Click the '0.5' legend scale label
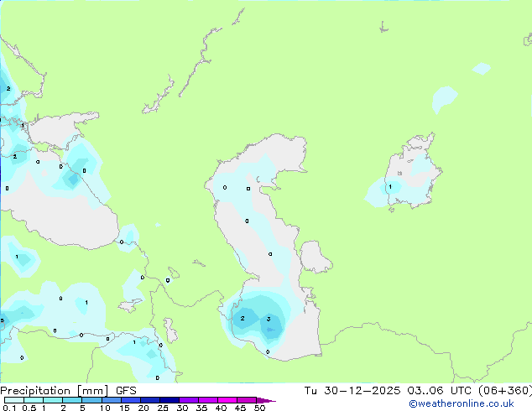The width and height of the screenshot is (532, 411). (x=29, y=408)
